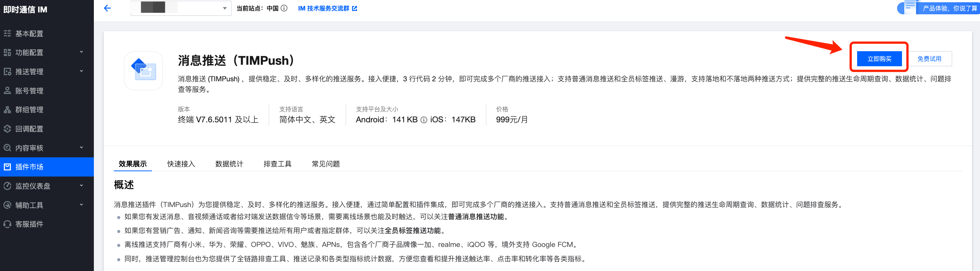The image size is (980, 271).
Task: Click external link icon after IM 技术服务交流群
Action: click(355, 8)
